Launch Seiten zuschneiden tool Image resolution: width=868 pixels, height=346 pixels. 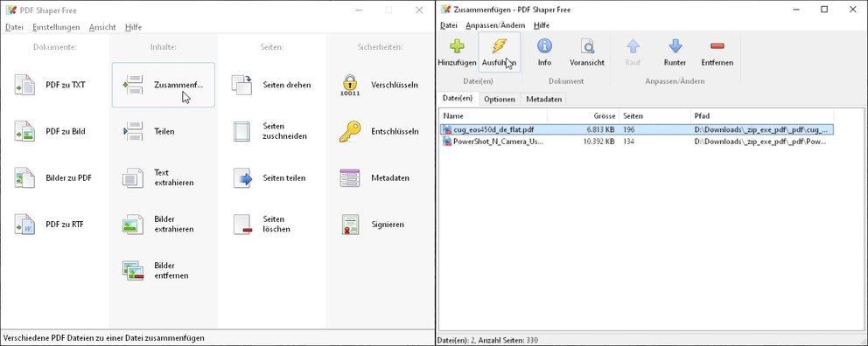pyautogui.click(x=272, y=132)
